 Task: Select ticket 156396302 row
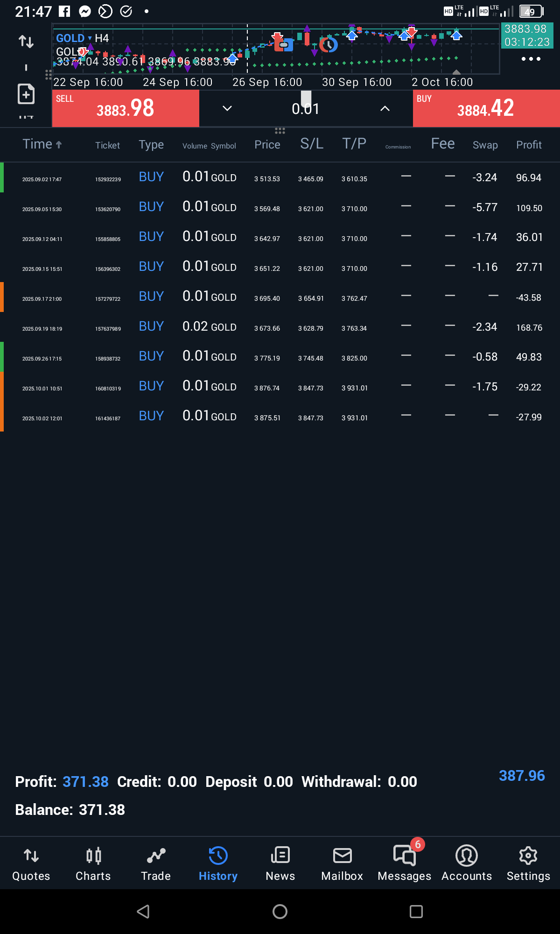click(x=280, y=267)
